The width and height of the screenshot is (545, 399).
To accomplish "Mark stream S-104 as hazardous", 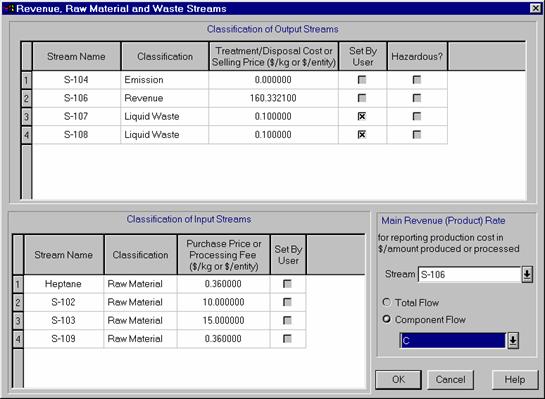I will tap(417, 80).
